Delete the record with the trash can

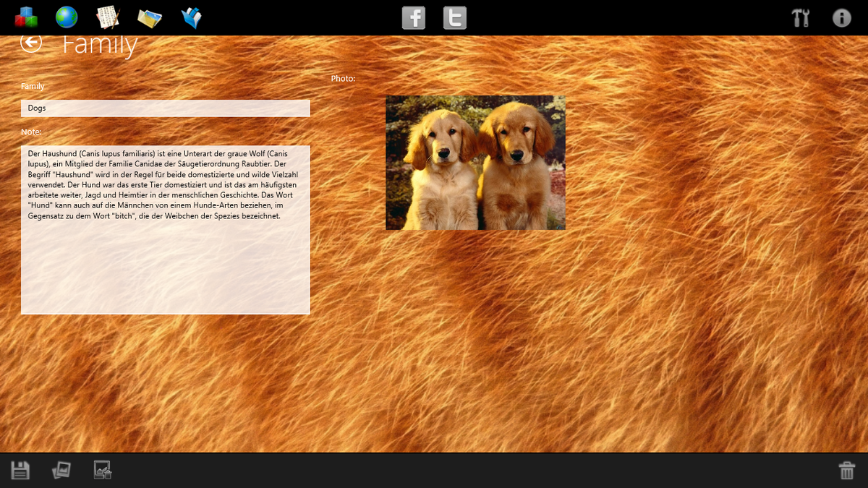(x=846, y=471)
